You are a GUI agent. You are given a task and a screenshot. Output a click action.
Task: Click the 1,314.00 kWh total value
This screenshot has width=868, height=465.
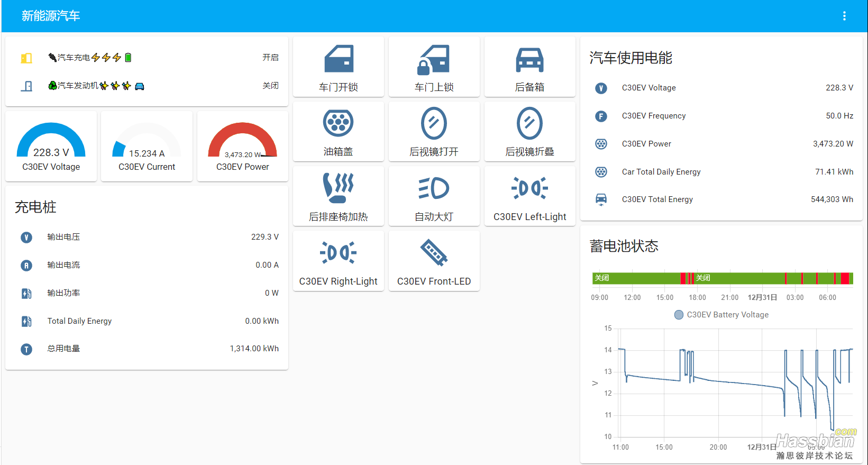[x=254, y=349]
